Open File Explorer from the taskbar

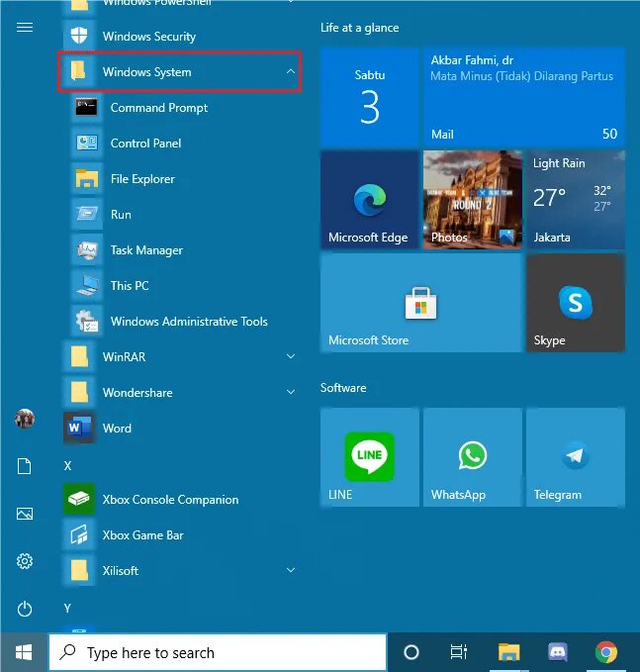508,652
